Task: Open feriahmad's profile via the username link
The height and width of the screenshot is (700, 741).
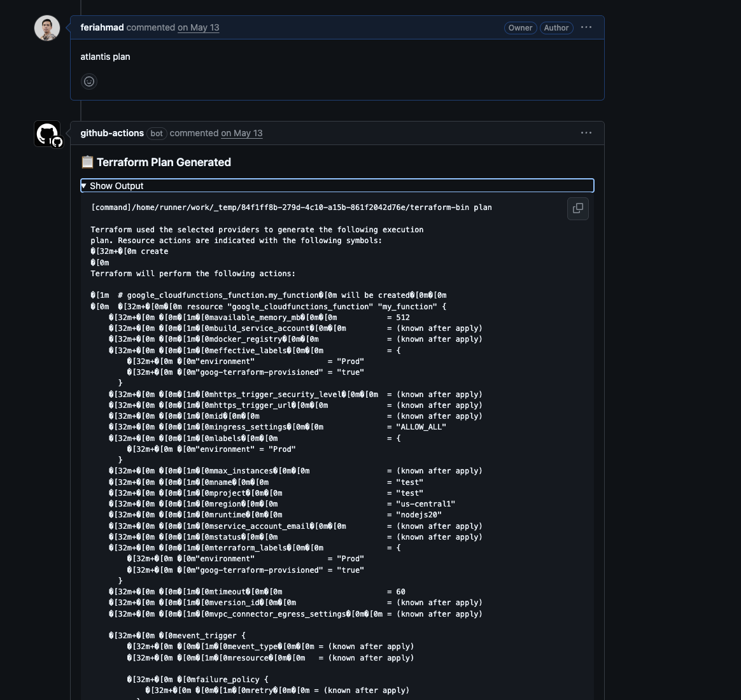Action: coord(102,27)
